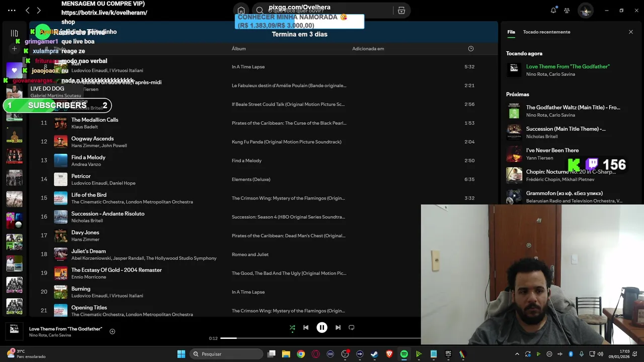The image size is (644, 362).
Task: Switch to Tocado recentemente tab
Action: [x=546, y=32]
